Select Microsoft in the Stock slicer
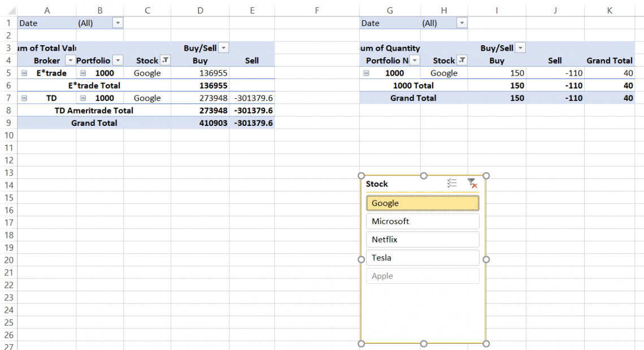 422,221
